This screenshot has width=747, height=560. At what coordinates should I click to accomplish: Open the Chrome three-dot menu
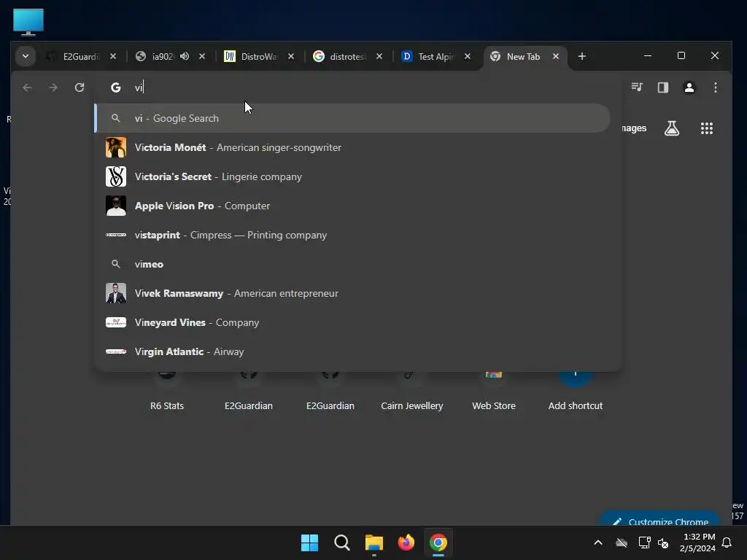(x=715, y=87)
